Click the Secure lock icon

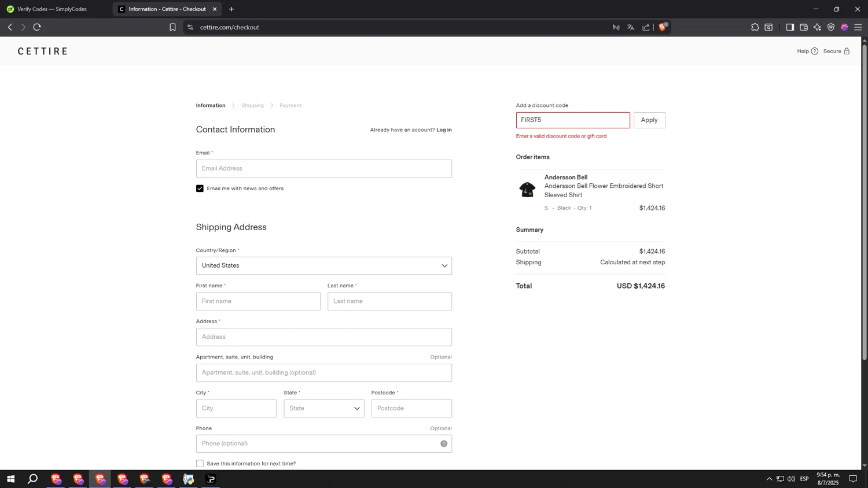(847, 51)
